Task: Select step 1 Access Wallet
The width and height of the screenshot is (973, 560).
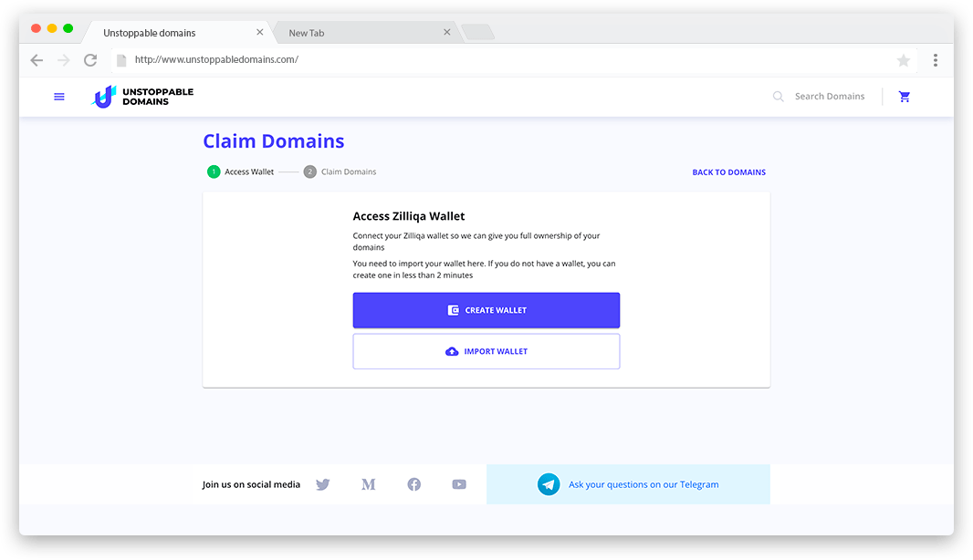Action: click(x=241, y=171)
